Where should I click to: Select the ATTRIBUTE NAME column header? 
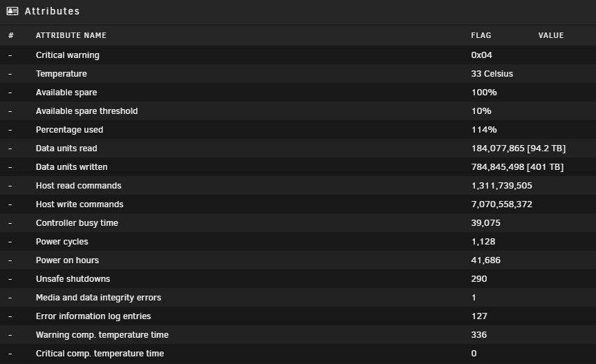pos(71,35)
